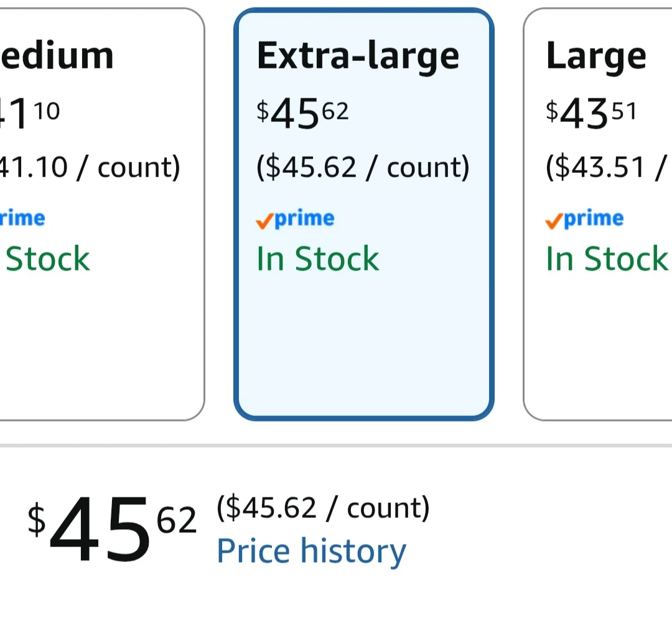Click In Stock label in Large card
672x618 pixels.
(x=607, y=259)
